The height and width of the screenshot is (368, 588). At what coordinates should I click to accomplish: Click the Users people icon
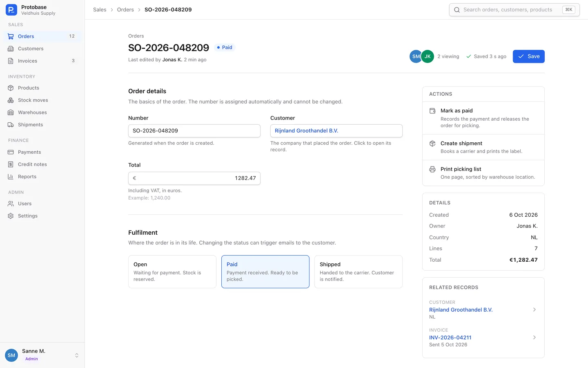click(11, 204)
